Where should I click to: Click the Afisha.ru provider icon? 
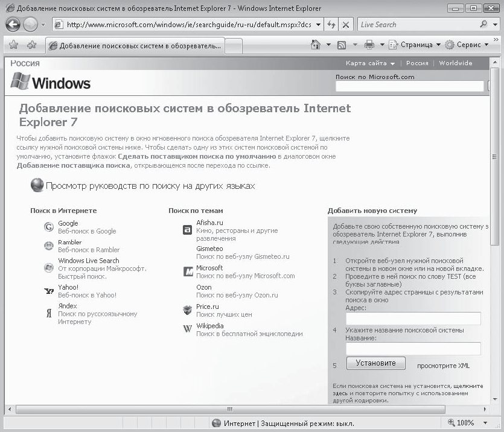click(187, 230)
